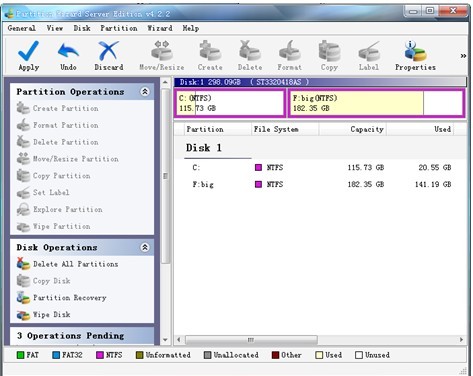Click the Format Partition sidebar icon
Image resolution: width=473 pixels, height=376 pixels.
pyautogui.click(x=23, y=125)
